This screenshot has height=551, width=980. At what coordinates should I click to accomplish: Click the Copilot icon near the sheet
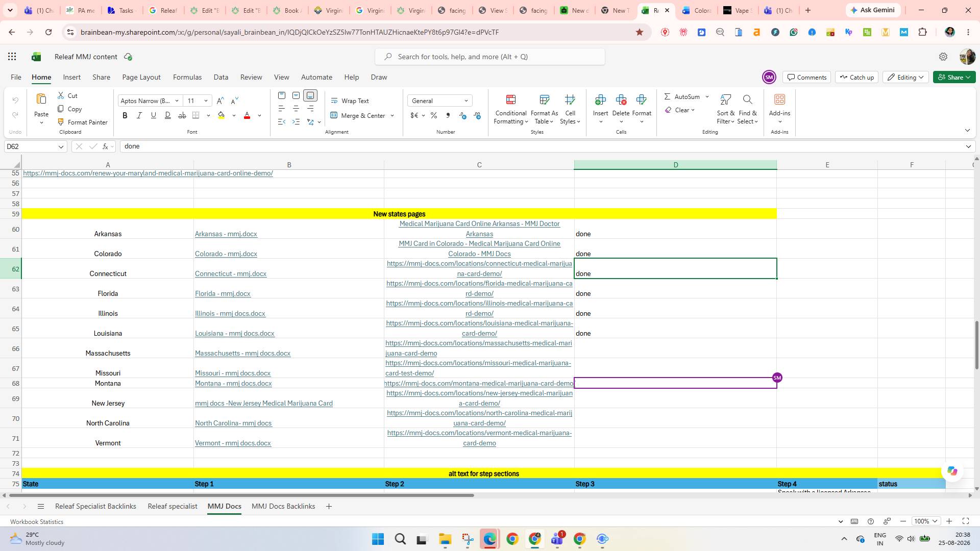[952, 471]
